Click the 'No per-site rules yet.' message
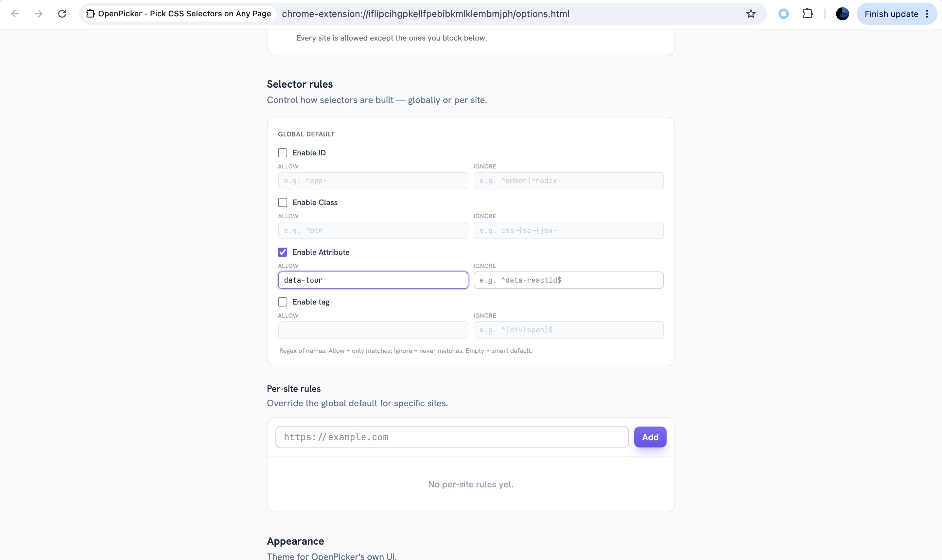The width and height of the screenshot is (942, 560). [x=471, y=484]
